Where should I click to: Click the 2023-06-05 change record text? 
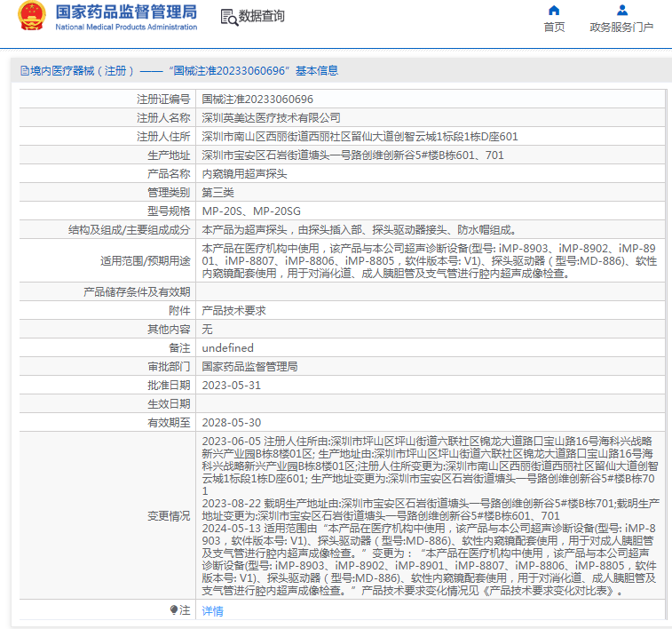click(430, 466)
